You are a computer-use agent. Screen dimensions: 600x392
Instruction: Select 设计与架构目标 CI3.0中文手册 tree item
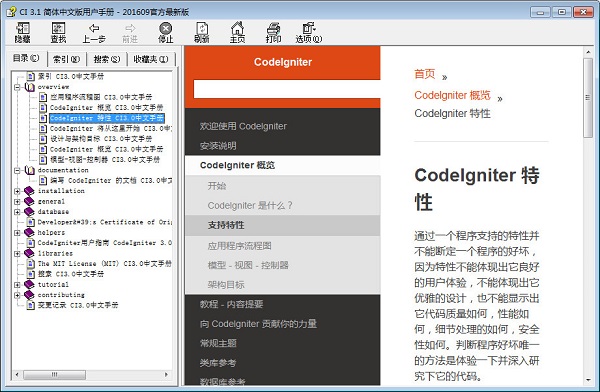click(101, 139)
